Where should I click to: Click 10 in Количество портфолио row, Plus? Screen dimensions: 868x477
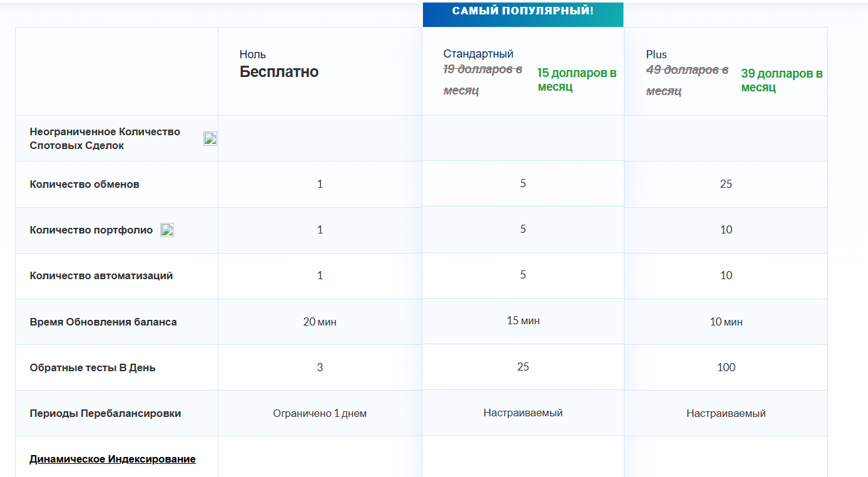point(726,230)
